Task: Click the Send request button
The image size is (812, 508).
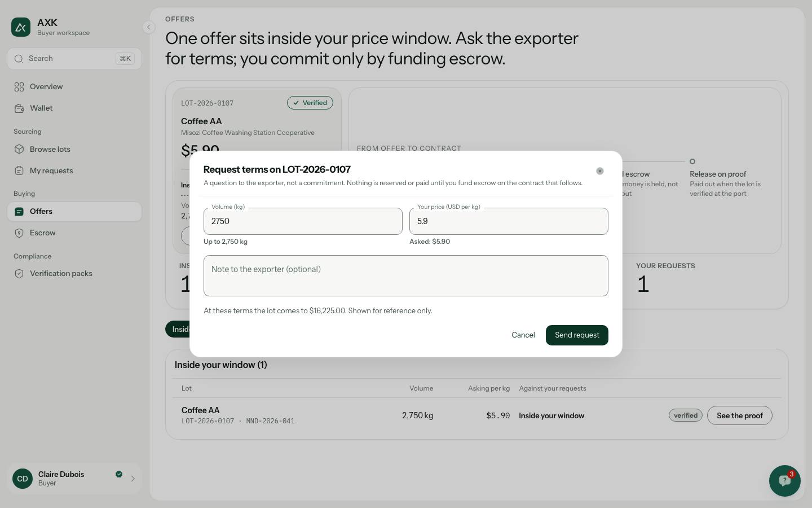Action: pyautogui.click(x=577, y=335)
